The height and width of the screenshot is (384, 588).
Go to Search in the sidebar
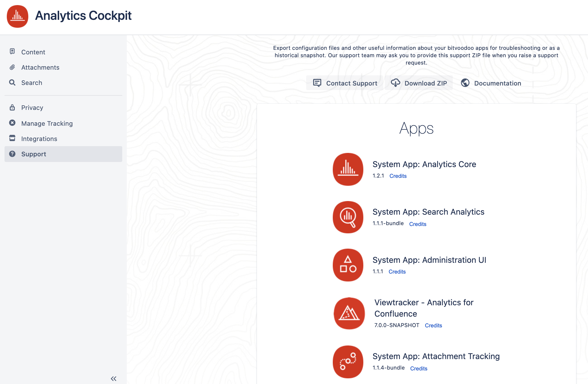click(x=31, y=83)
